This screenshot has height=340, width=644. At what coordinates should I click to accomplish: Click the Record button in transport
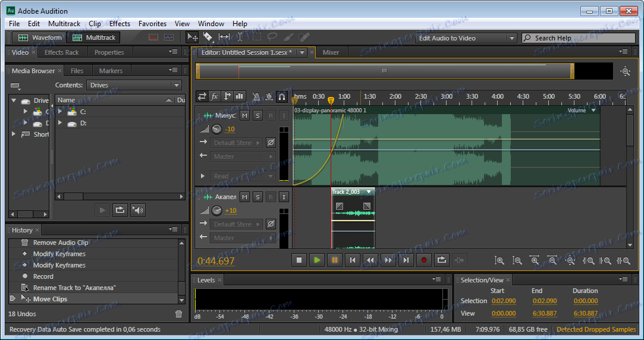click(424, 260)
